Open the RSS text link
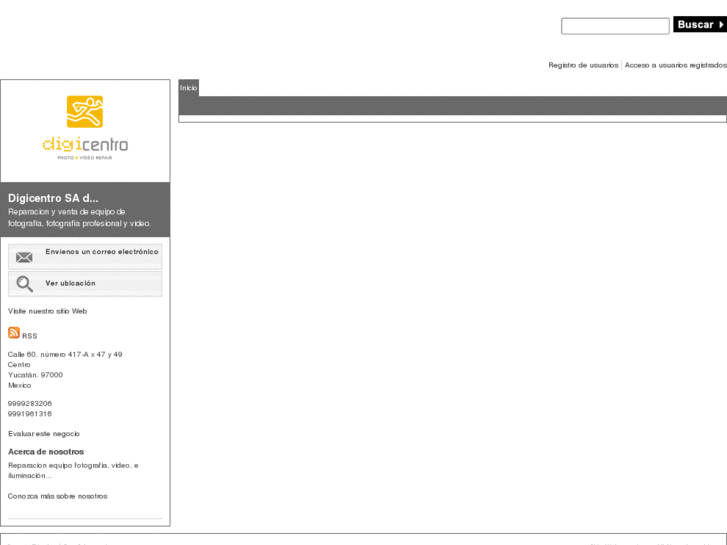 coord(30,336)
